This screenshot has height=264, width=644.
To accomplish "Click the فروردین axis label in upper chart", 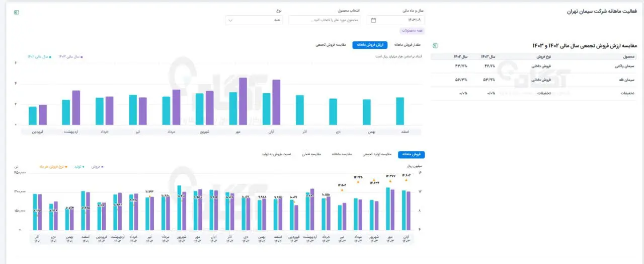I will point(38,131).
